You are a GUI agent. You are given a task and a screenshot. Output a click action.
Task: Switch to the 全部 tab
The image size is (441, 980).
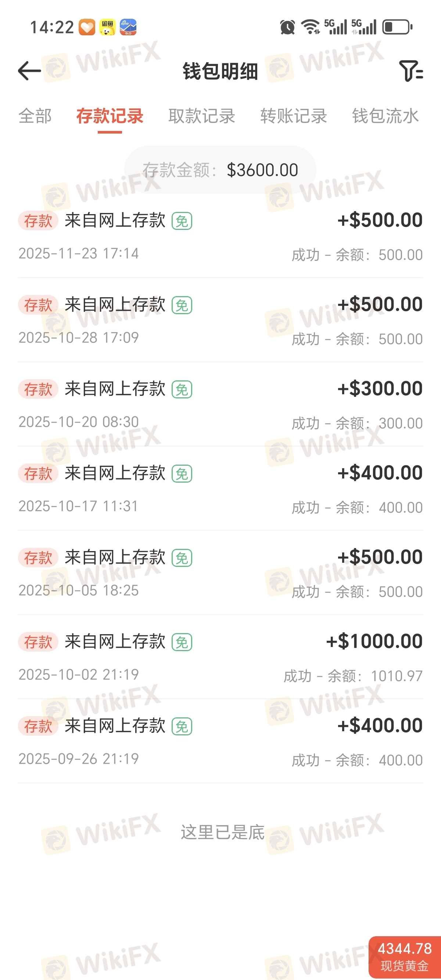tap(35, 116)
